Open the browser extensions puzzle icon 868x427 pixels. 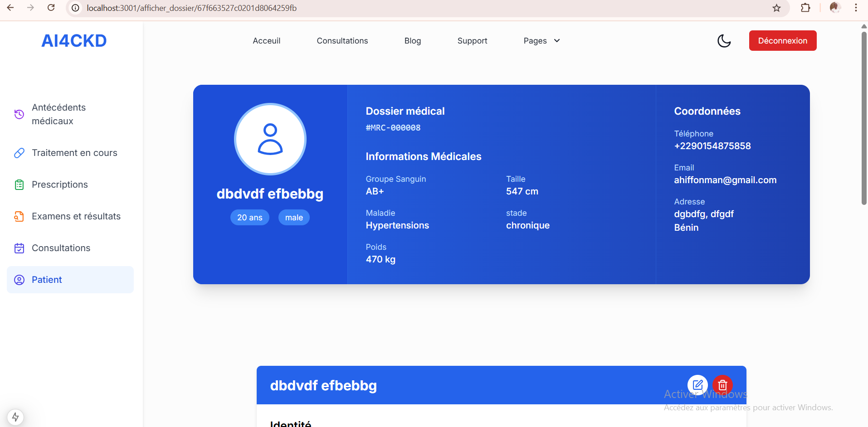805,8
